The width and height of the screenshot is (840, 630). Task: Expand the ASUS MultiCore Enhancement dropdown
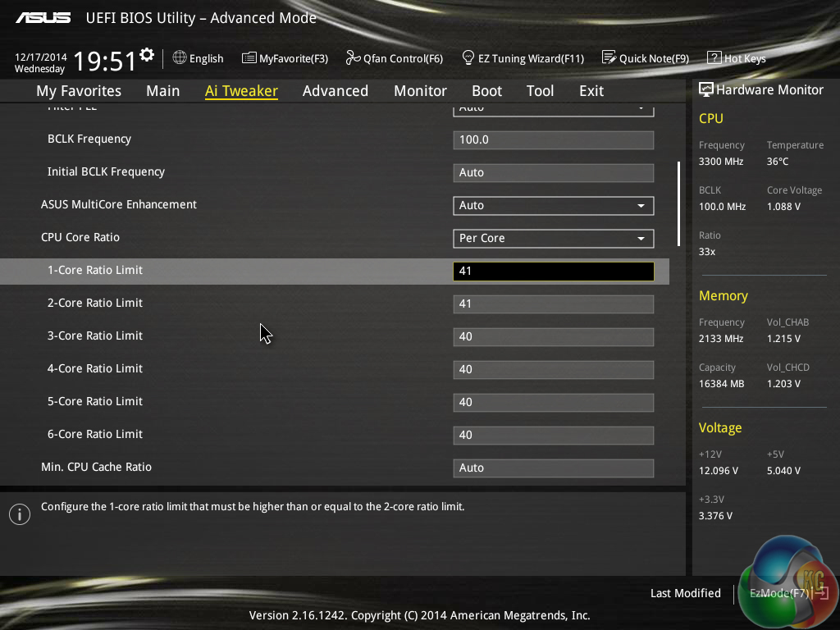pyautogui.click(x=554, y=206)
